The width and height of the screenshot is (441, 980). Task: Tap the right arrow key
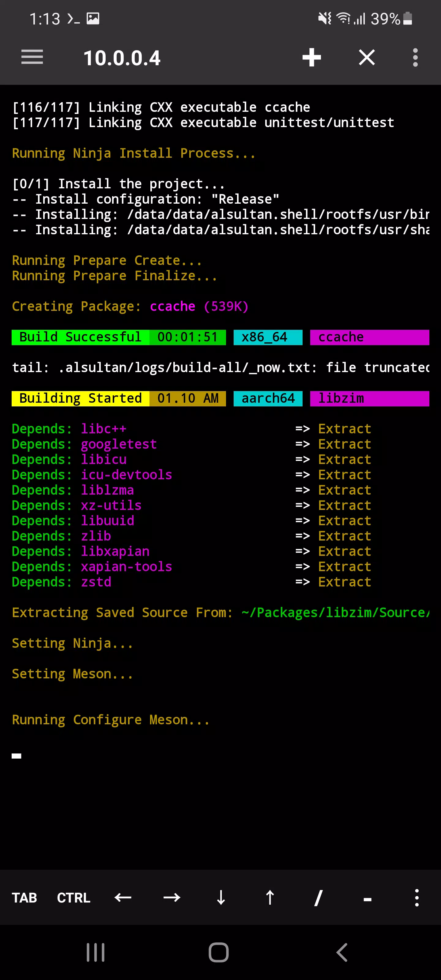pyautogui.click(x=171, y=897)
